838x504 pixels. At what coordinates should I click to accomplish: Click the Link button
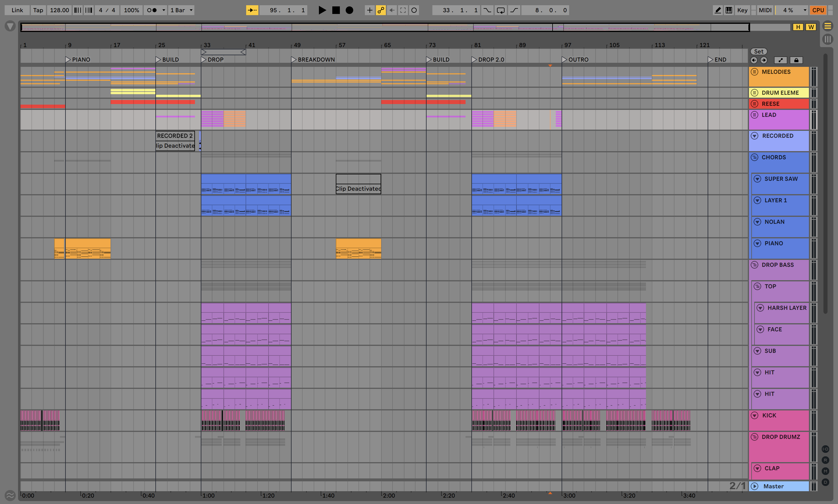(17, 10)
